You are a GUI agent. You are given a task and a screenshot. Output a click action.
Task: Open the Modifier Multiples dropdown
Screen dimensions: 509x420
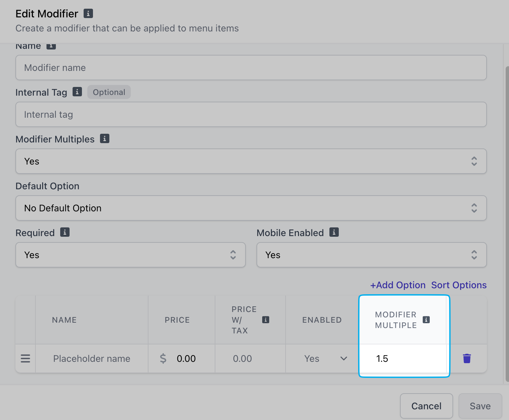point(251,161)
